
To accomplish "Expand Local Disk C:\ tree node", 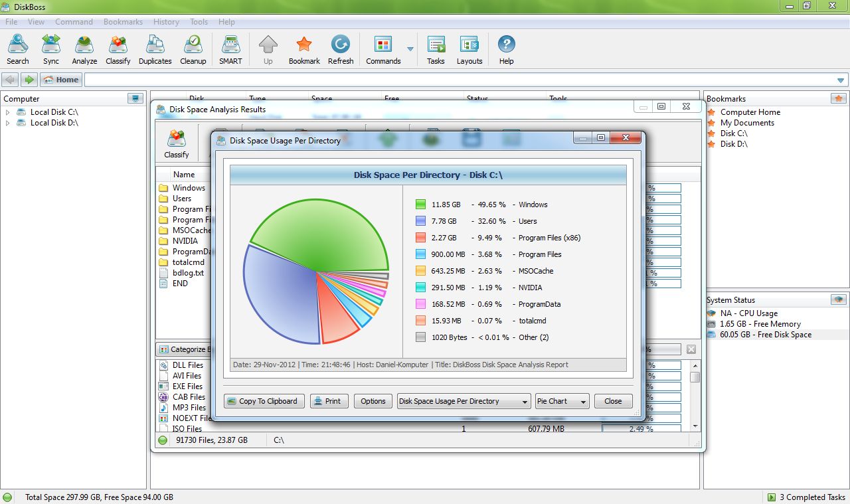I will tap(8, 112).
